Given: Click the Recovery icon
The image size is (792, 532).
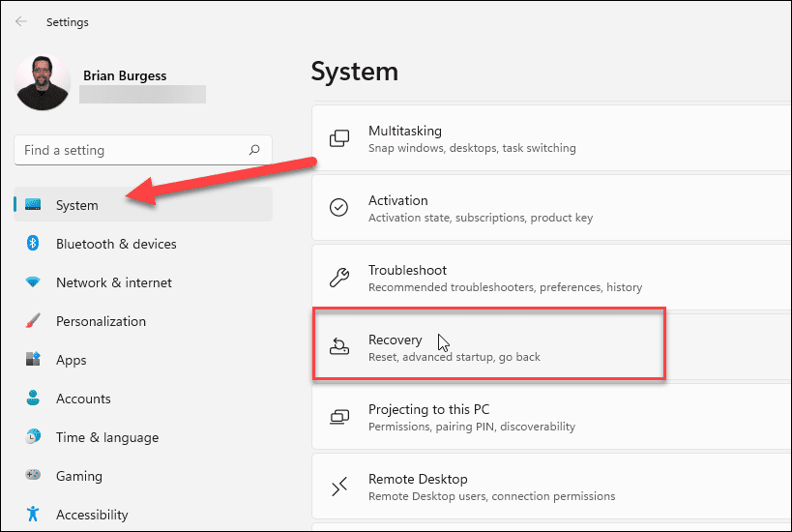Looking at the screenshot, I should [x=339, y=347].
